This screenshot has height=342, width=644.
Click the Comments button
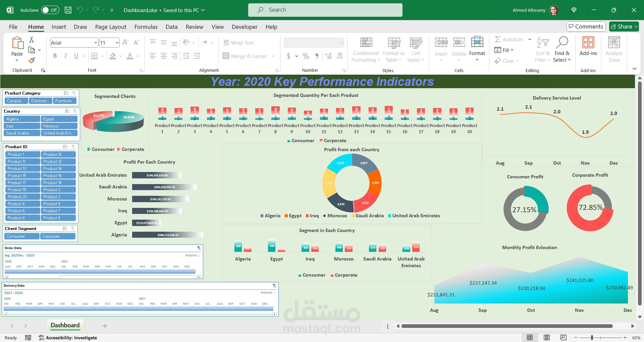pos(586,26)
